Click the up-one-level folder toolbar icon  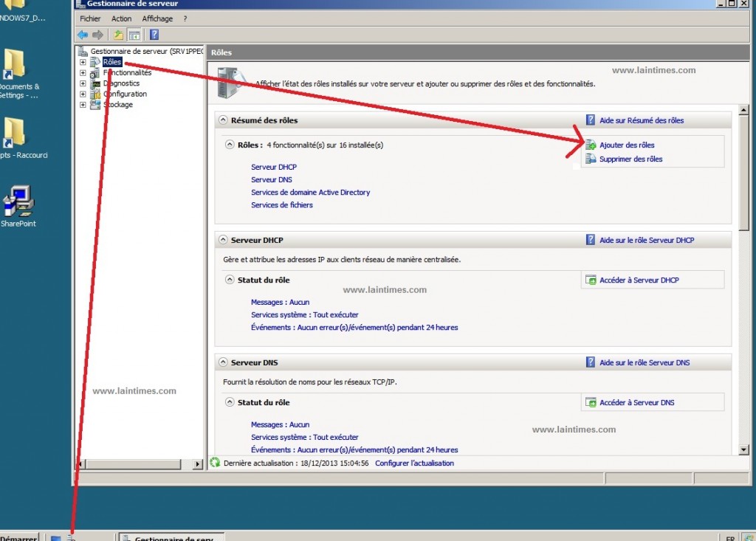point(118,35)
